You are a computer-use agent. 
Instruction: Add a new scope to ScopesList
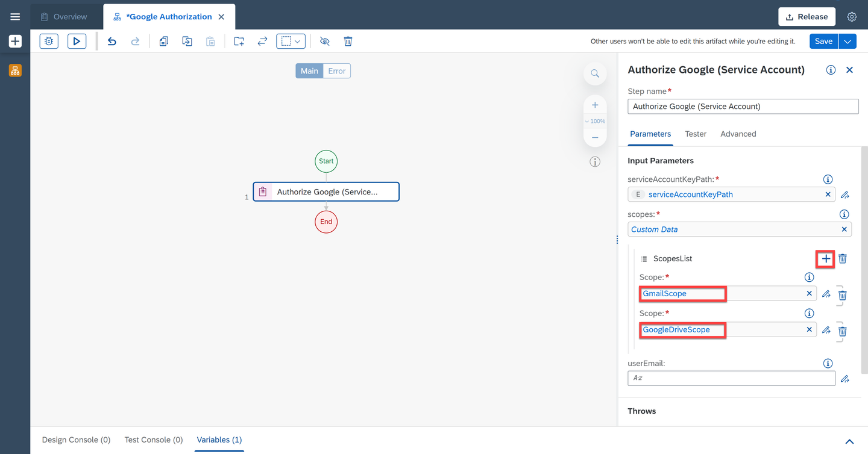[x=826, y=259]
